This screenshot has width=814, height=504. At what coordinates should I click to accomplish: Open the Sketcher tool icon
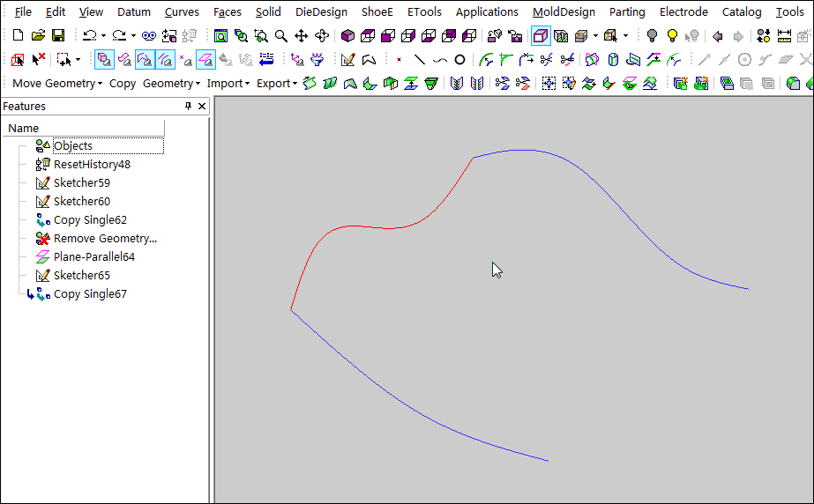pos(347,60)
